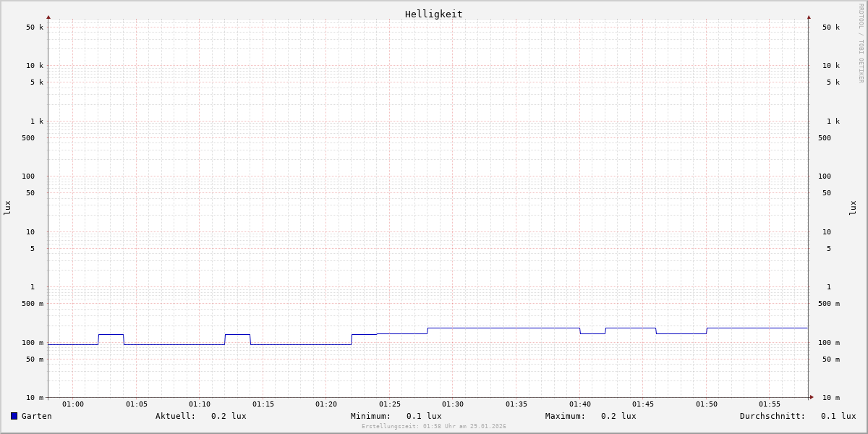This screenshot has width=868, height=434.
Task: Click the 01:55 time label on x-axis
Action: tap(770, 404)
